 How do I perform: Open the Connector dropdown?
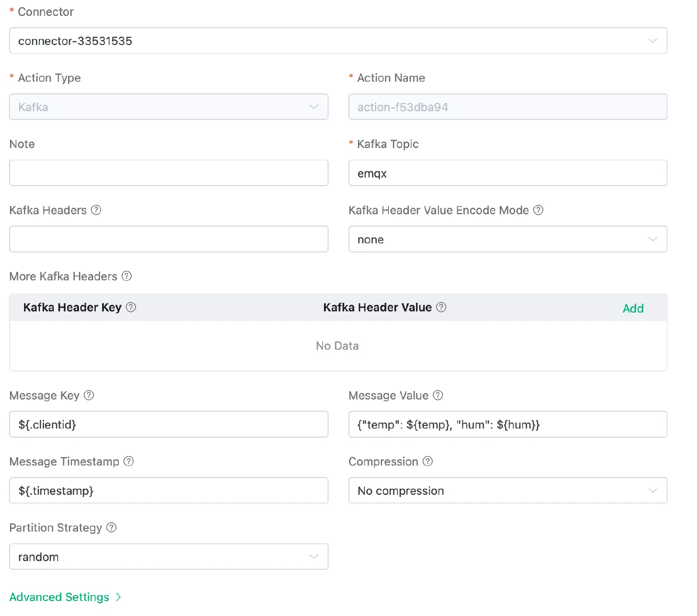tap(338, 41)
